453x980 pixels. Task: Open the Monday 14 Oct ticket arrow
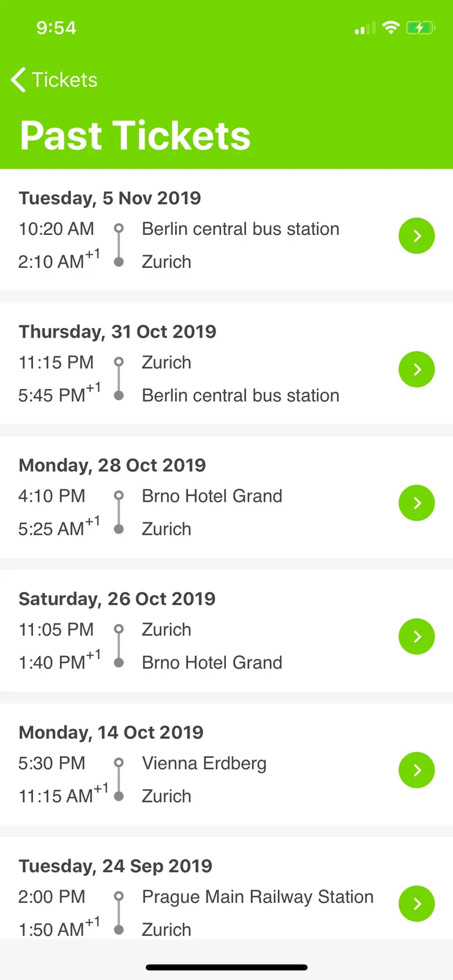click(416, 770)
